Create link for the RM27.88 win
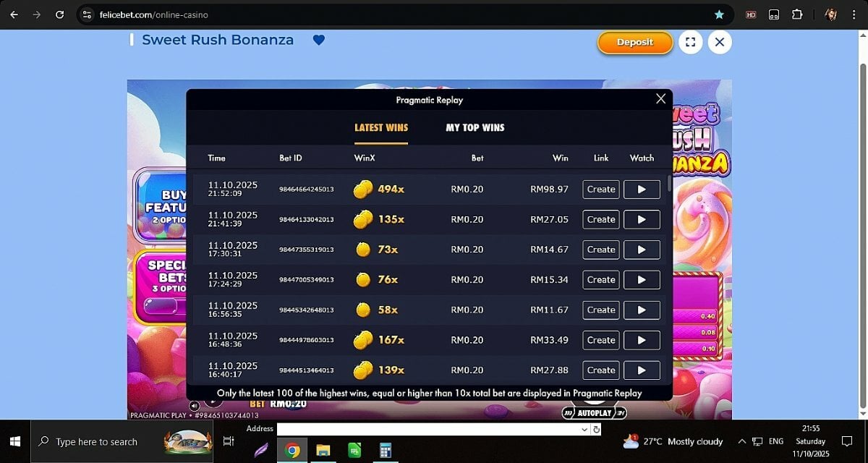 point(600,370)
